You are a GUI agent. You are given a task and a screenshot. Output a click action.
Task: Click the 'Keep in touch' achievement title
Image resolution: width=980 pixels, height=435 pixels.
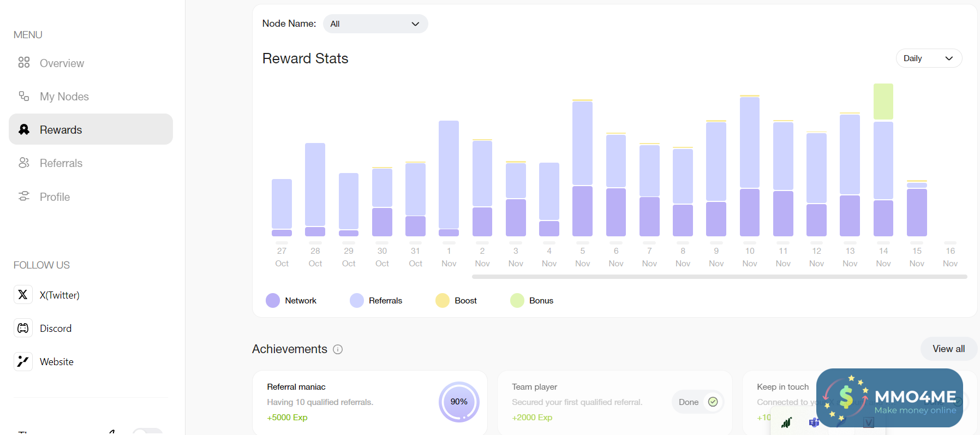coord(782,387)
